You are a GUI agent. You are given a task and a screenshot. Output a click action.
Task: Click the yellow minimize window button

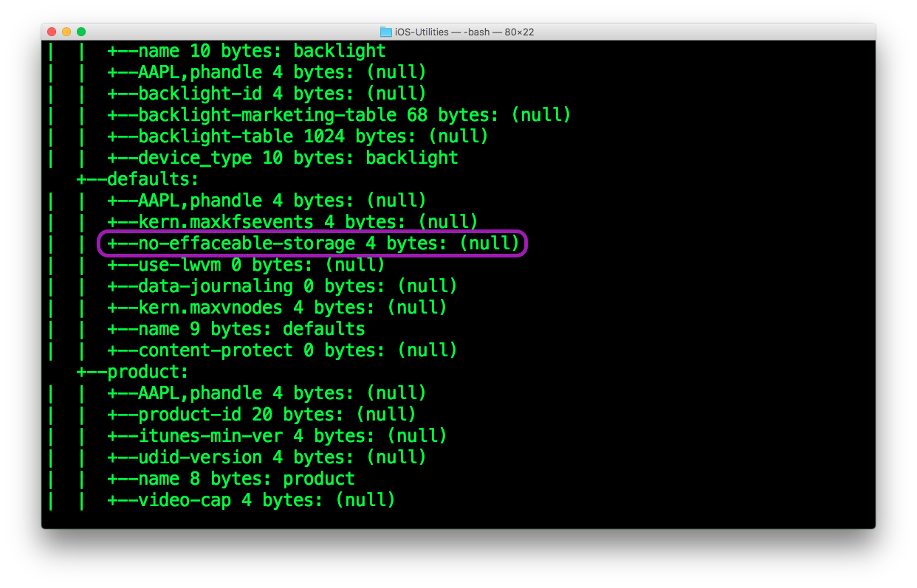pyautogui.click(x=66, y=32)
